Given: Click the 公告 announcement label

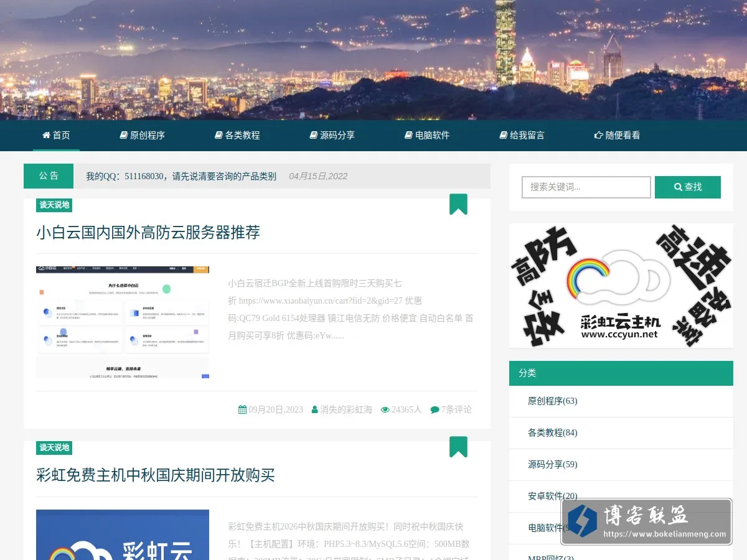Looking at the screenshot, I should pos(49,176).
